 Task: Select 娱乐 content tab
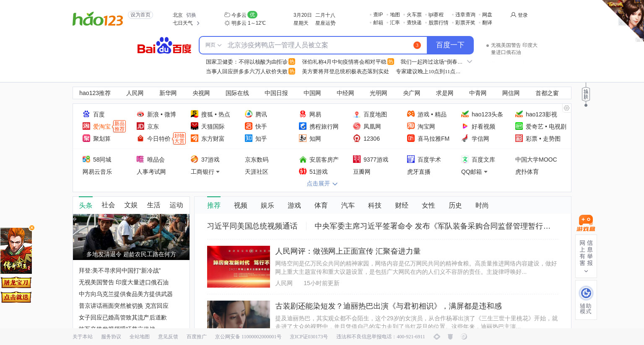point(267,205)
